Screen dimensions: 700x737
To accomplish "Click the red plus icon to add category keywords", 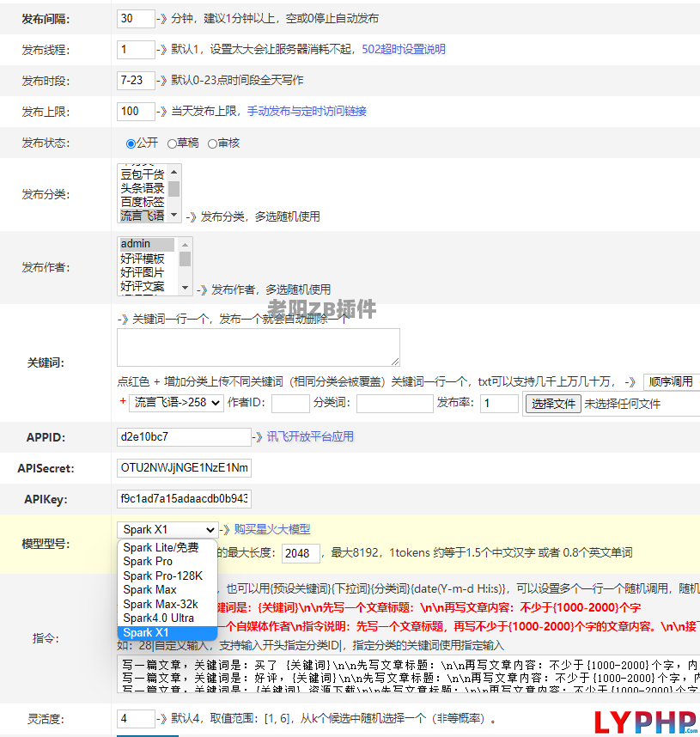I will (x=122, y=402).
